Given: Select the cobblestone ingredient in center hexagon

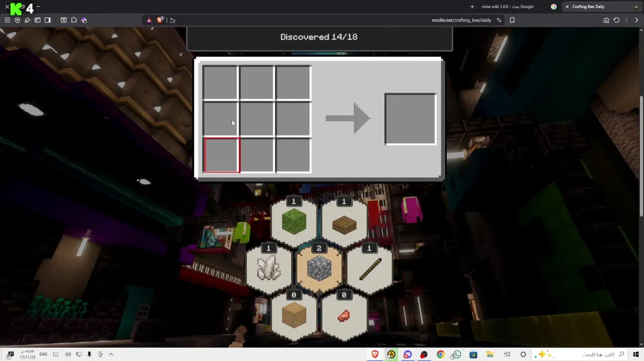Looking at the screenshot, I should pos(319,269).
